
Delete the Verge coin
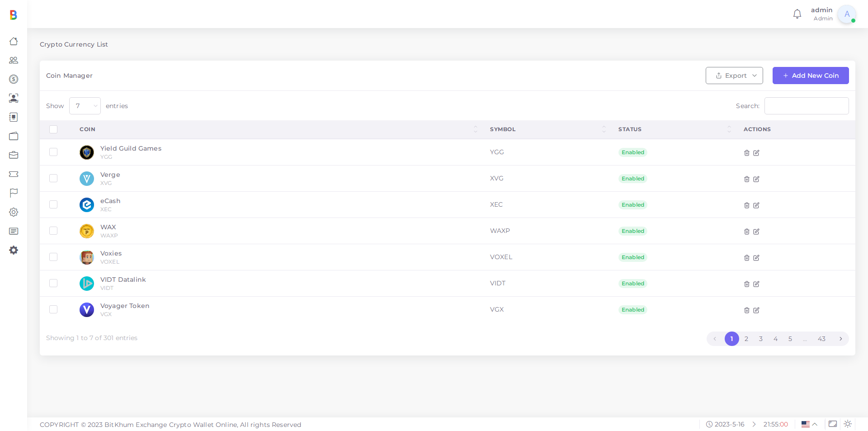747,179
